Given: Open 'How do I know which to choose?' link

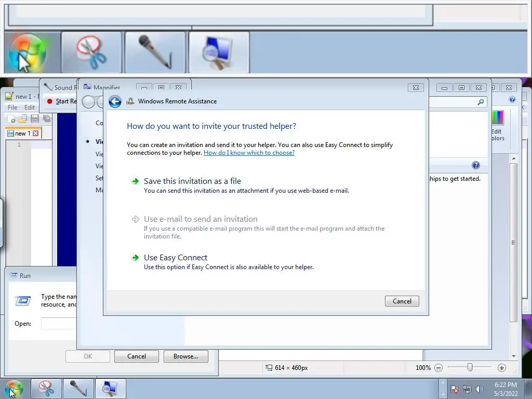Looking at the screenshot, I should (249, 153).
